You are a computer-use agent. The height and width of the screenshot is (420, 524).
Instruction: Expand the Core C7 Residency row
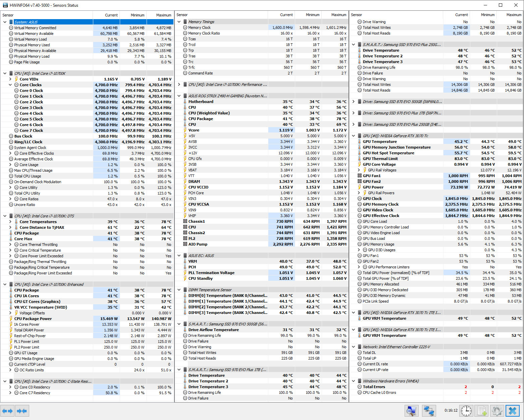click(10, 393)
